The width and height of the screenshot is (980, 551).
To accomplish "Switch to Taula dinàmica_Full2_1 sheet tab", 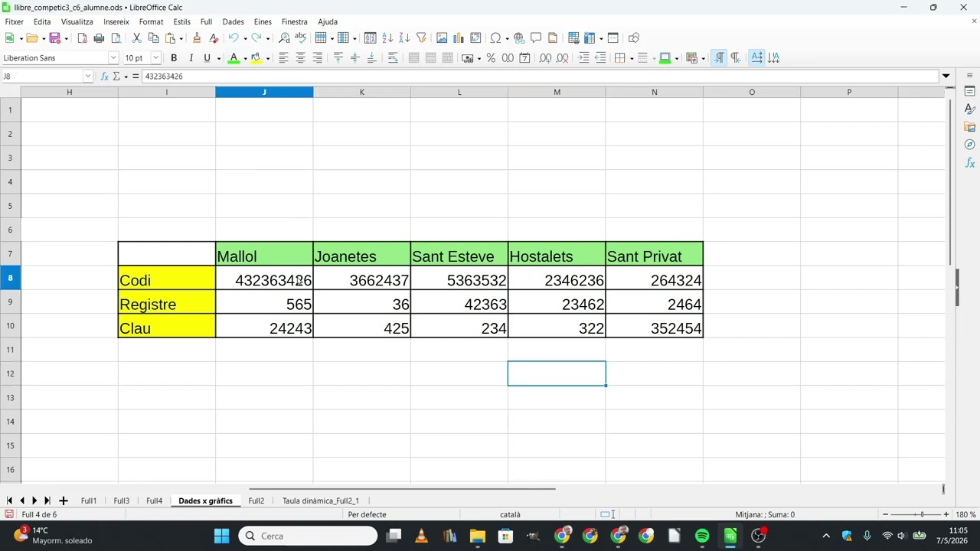I will click(x=320, y=500).
